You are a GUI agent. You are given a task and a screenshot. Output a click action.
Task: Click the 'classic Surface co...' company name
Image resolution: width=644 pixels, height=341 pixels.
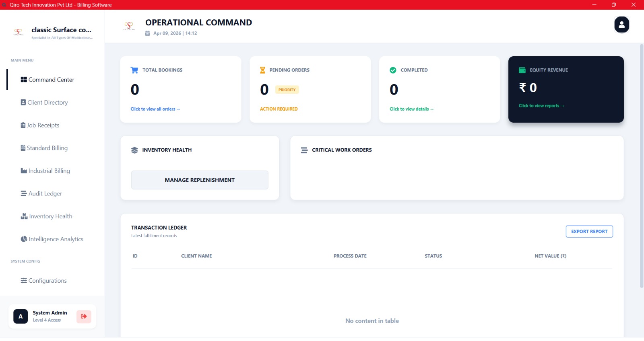(x=62, y=30)
